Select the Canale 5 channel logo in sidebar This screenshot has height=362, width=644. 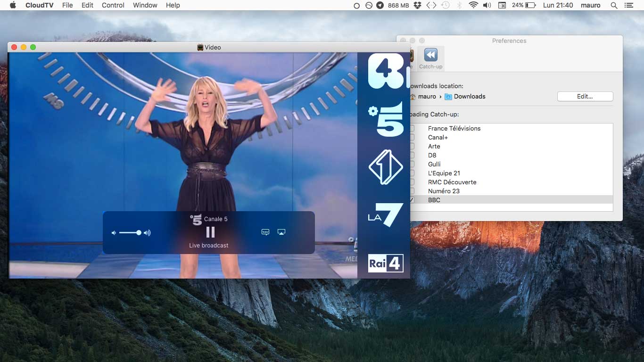point(386,121)
